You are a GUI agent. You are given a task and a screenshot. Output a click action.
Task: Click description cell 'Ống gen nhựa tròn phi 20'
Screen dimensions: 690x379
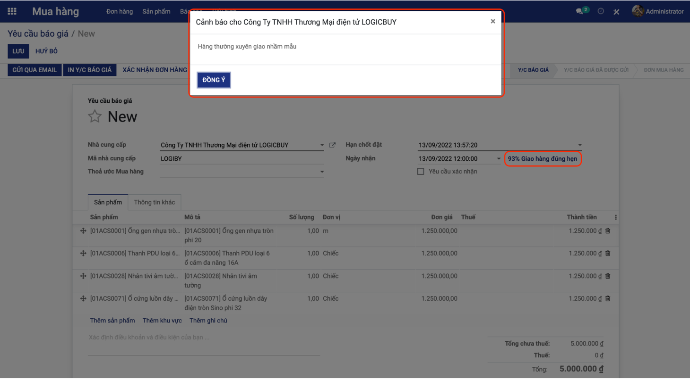tap(229, 235)
